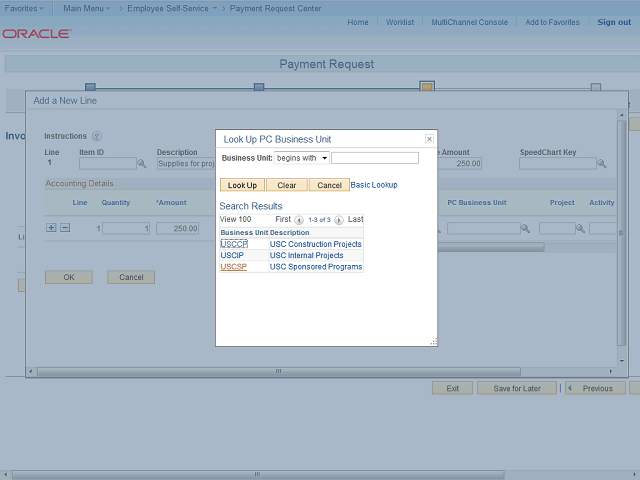Click the Item ID lookup magnifier icon
This screenshot has width=640, height=480.
click(x=142, y=163)
